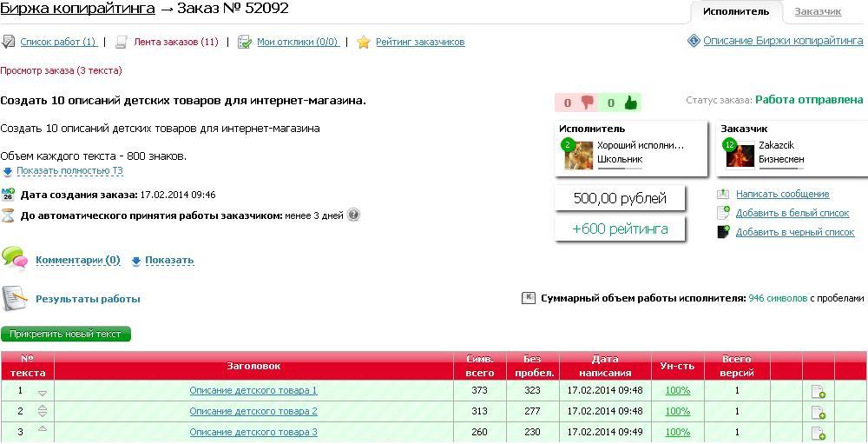Expand comments via Показать link

point(168,260)
